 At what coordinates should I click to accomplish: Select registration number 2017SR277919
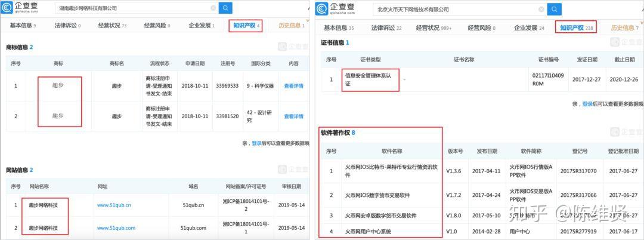coord(578,232)
